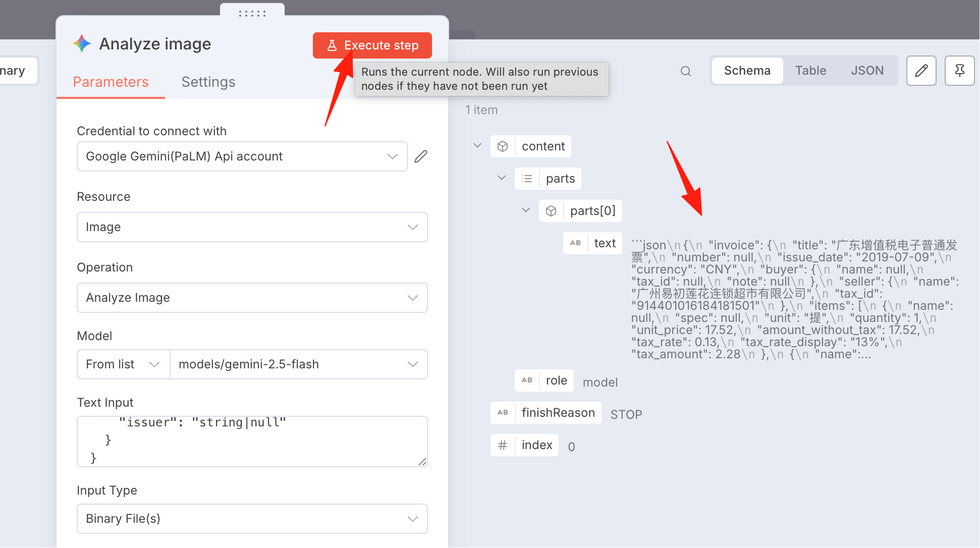This screenshot has height=548, width=980.
Task: Click the parts list icon
Action: [527, 179]
